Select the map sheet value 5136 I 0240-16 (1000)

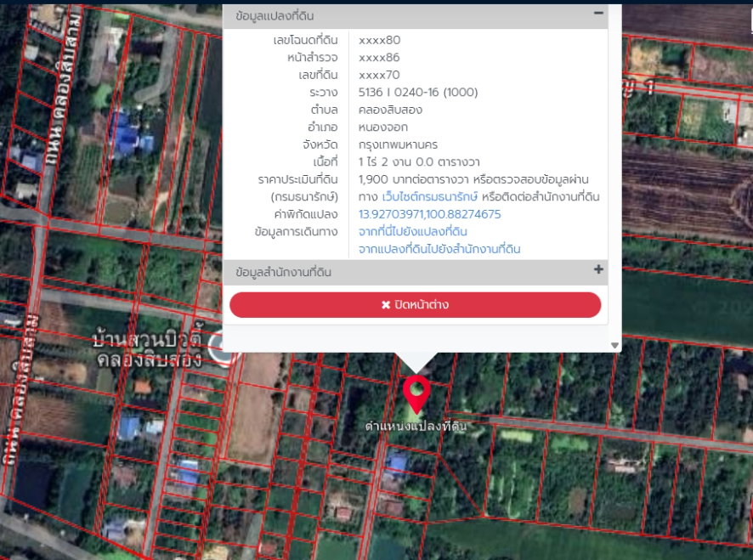point(418,93)
